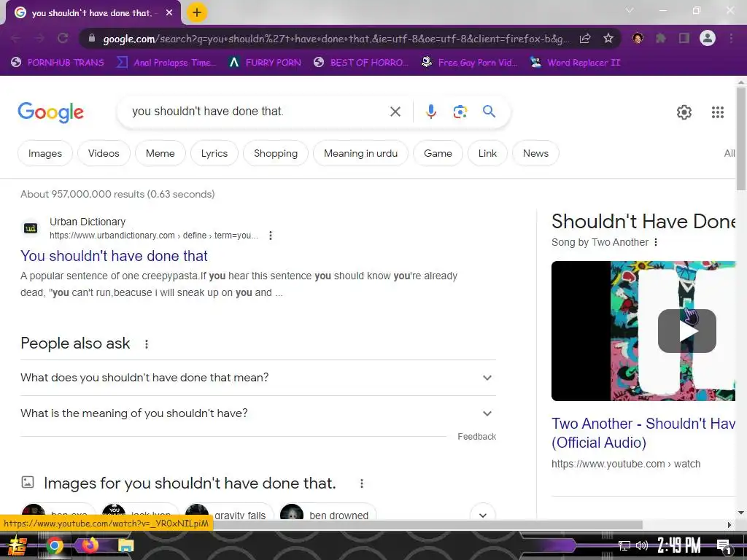Screen dimensions: 747x560
Task: Expand the image suggestion chips chevron
Action: (x=483, y=515)
